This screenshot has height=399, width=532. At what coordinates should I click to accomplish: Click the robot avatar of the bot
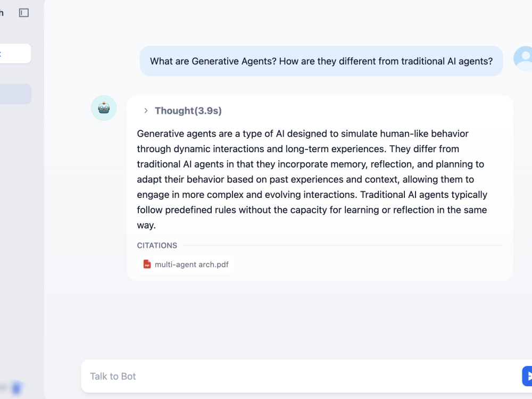[104, 108]
